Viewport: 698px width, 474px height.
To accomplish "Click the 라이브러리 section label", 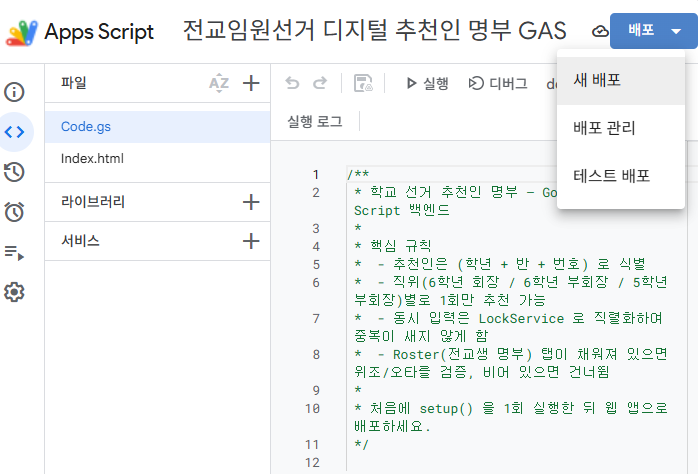I will [x=93, y=202].
